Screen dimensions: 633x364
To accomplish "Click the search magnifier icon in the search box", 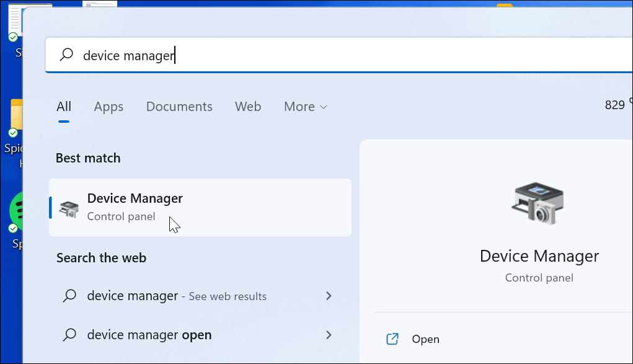I will pyautogui.click(x=66, y=55).
